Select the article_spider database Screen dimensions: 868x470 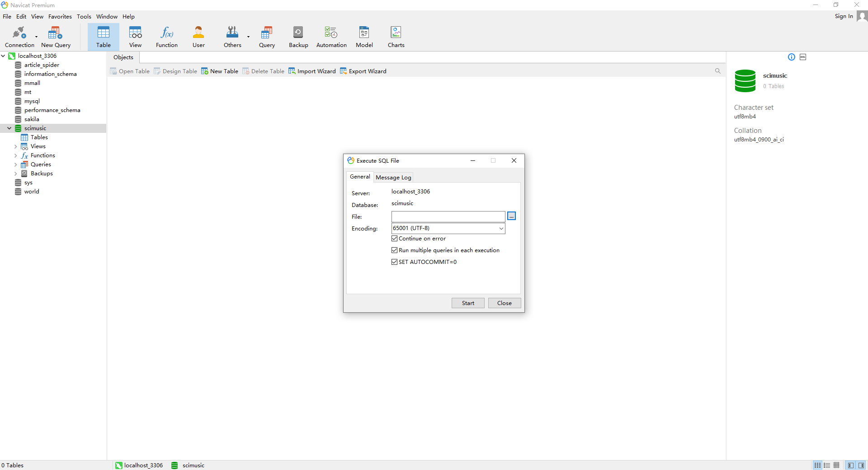(x=42, y=65)
